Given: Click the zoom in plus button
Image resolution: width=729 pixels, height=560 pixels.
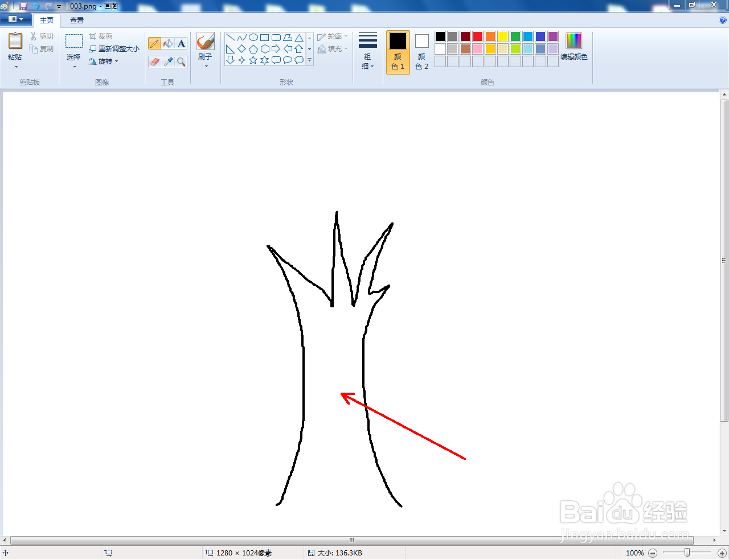Looking at the screenshot, I should click(x=722, y=553).
